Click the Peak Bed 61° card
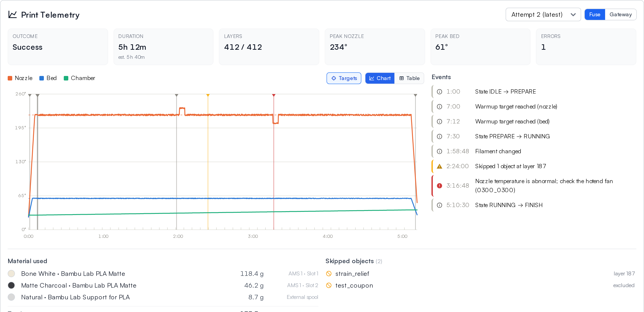 click(x=480, y=47)
